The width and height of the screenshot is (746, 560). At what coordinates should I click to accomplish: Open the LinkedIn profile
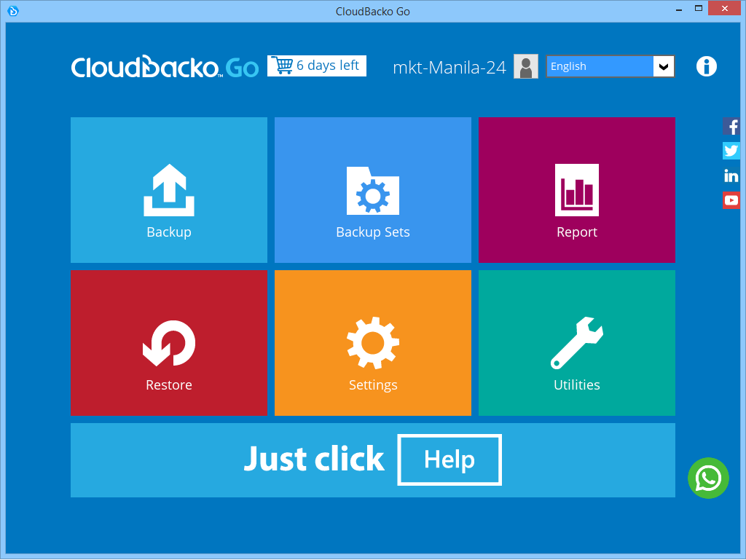[x=731, y=175]
